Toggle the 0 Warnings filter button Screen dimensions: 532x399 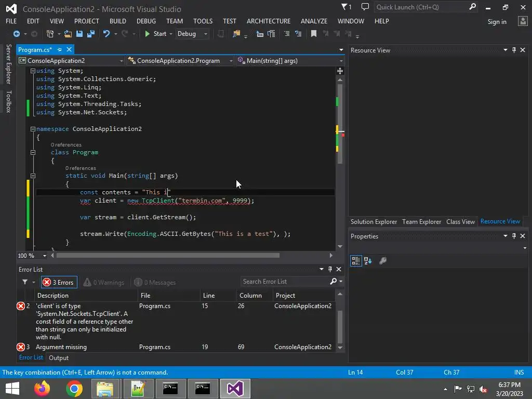click(104, 282)
